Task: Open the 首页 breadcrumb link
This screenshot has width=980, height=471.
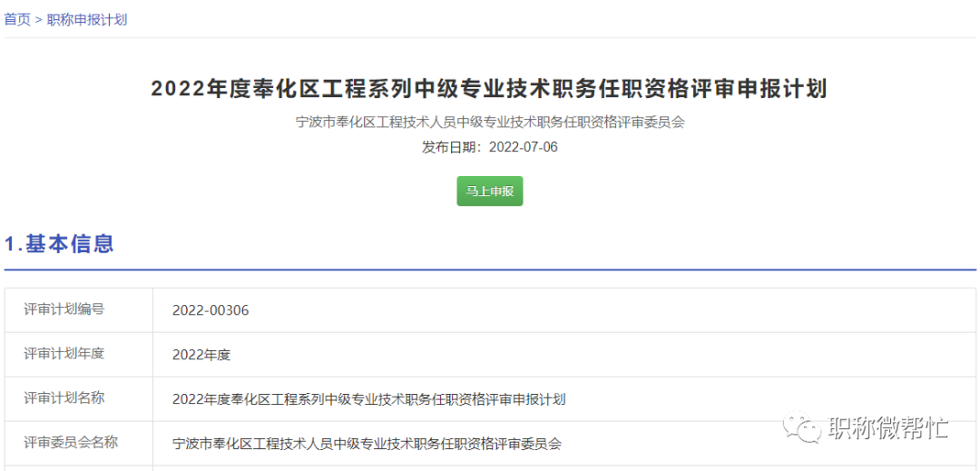Action: (17, 19)
